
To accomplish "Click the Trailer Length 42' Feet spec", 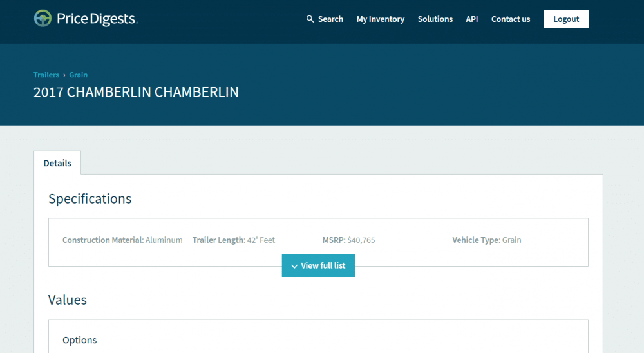I will click(233, 240).
